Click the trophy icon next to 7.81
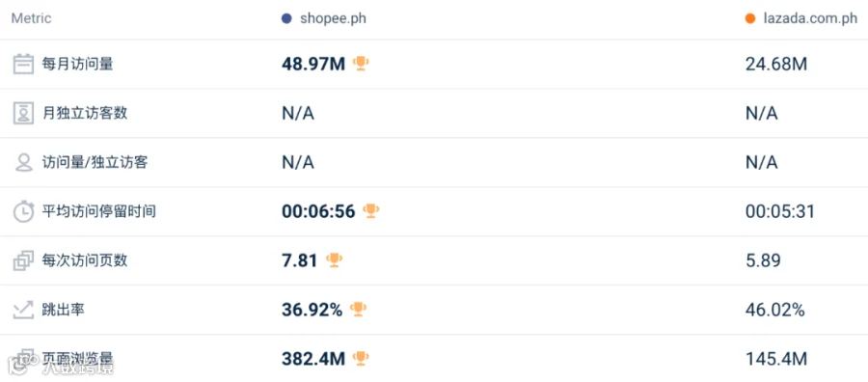The width and height of the screenshot is (868, 382). point(334,259)
